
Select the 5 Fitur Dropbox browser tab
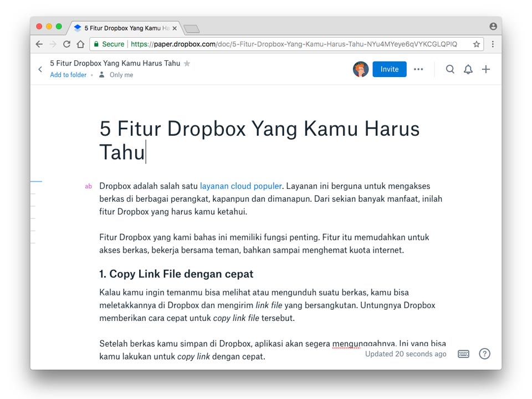pyautogui.click(x=126, y=28)
